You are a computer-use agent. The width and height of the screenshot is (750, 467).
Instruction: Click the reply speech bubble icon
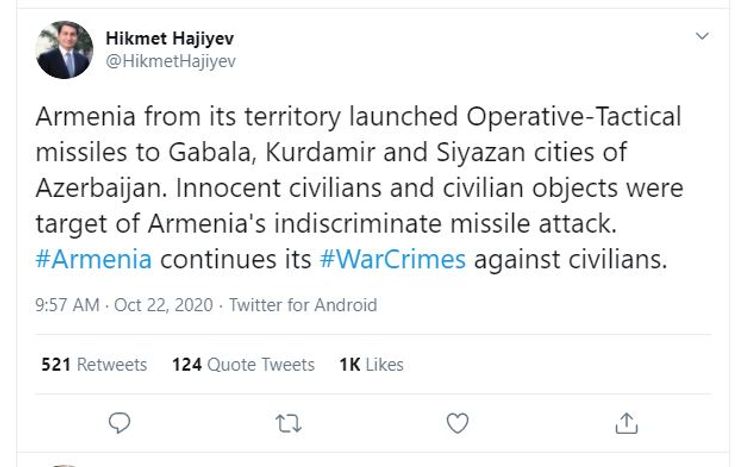(119, 423)
